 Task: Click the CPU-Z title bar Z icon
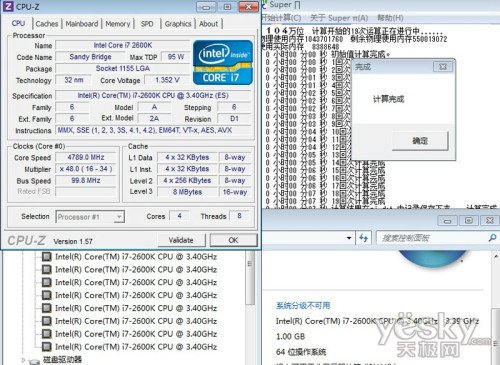(x=8, y=6)
